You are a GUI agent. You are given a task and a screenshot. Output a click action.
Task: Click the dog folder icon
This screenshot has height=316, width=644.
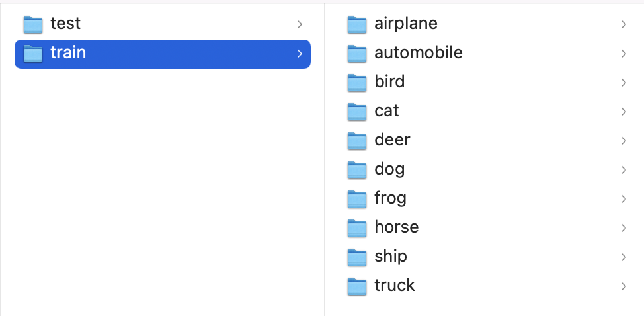click(x=356, y=171)
